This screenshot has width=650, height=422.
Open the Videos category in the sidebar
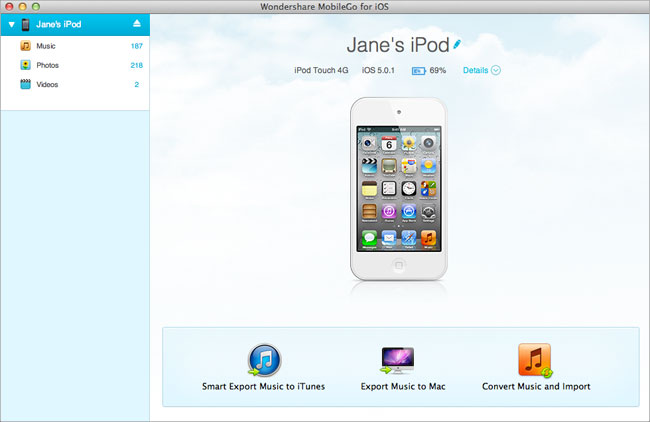75,84
